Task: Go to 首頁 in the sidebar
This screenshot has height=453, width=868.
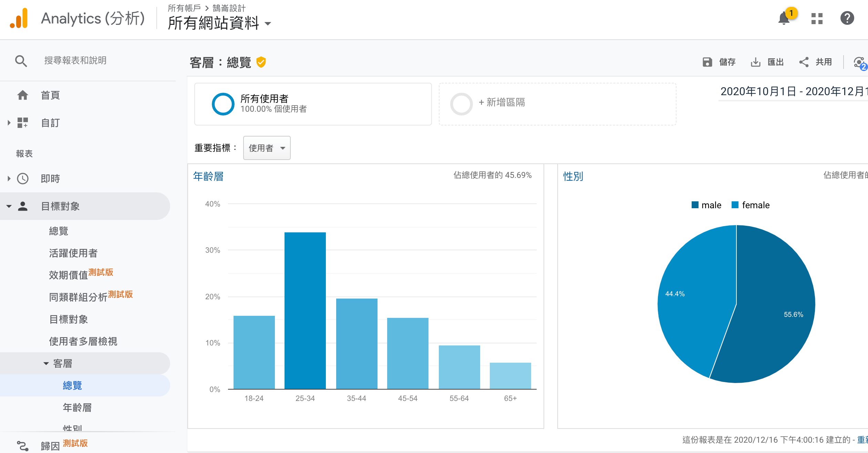Action: [50, 95]
